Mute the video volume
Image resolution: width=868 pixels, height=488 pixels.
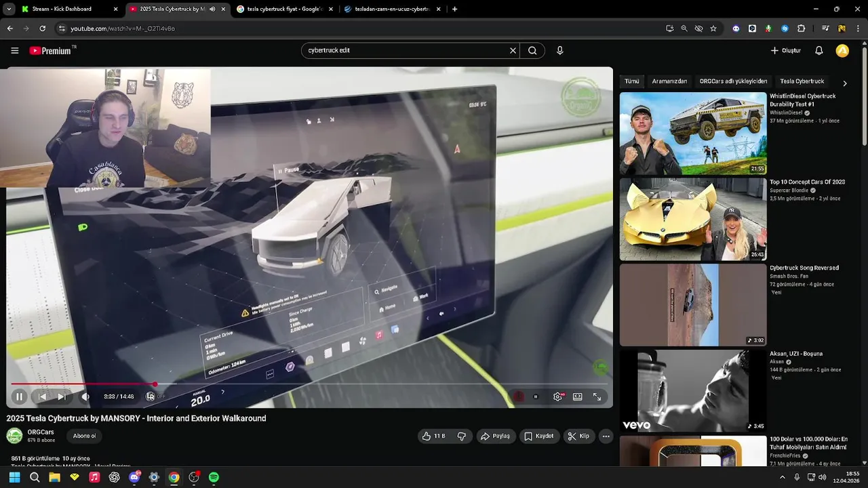85,396
